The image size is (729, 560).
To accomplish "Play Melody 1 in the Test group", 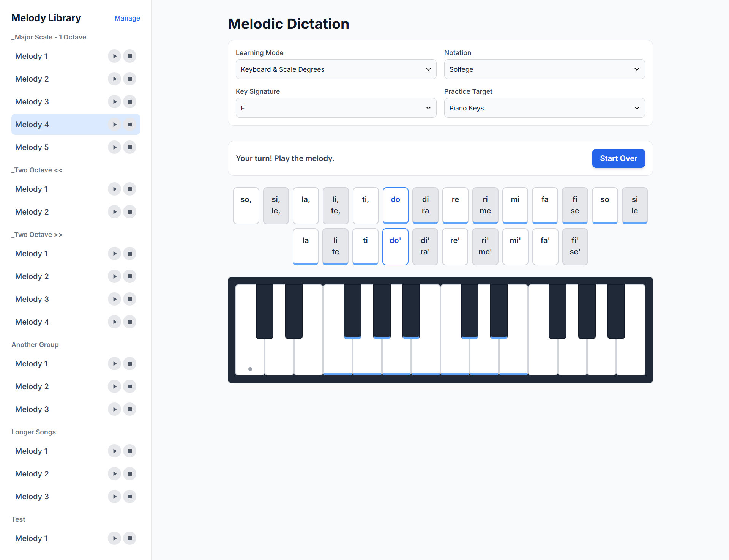I will (114, 538).
